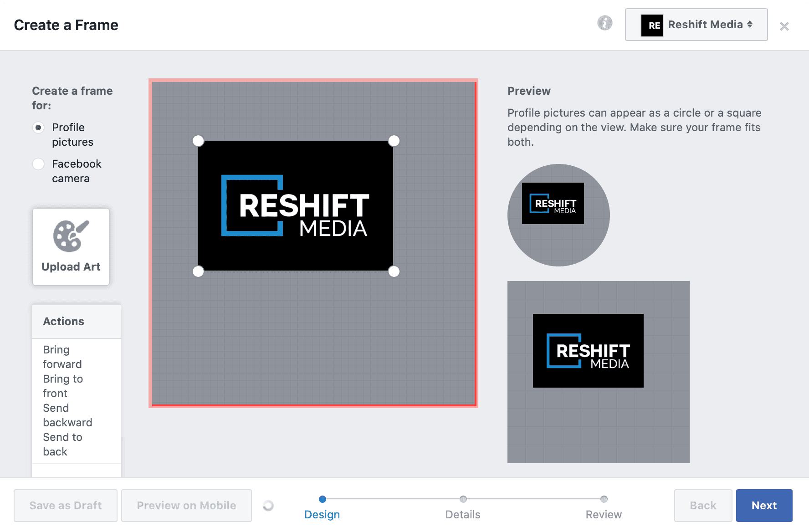The width and height of the screenshot is (809, 532).
Task: Click the Design step dot on the progress bar
Action: tap(323, 499)
